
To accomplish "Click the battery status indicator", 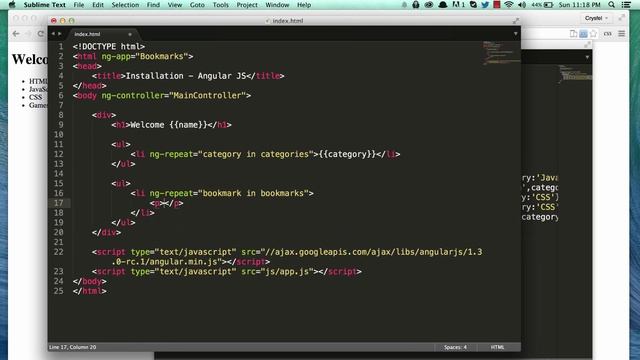I will tap(542, 5).
